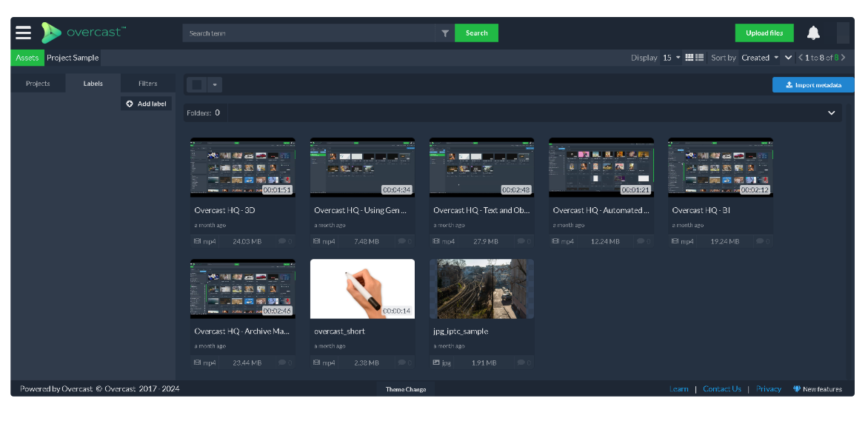Open the hamburger main menu

(24, 33)
